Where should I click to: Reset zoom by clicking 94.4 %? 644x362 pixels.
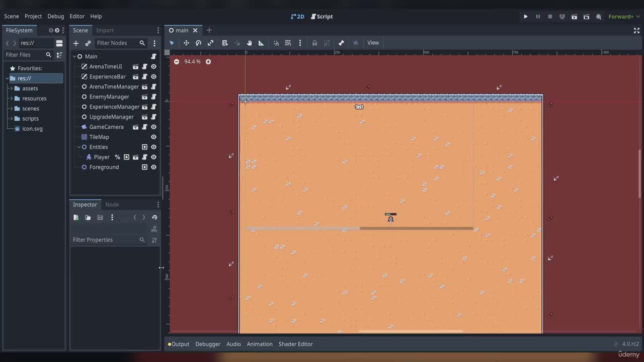tap(192, 62)
